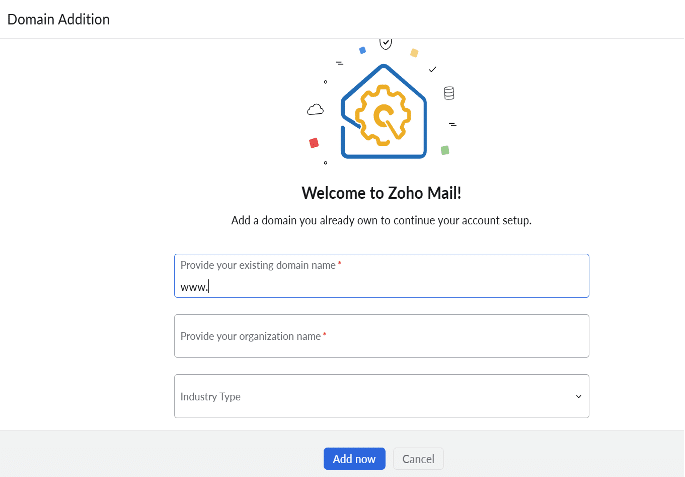Click the cloud outline icon in the illustration
Screen dimensions: 685x477
(x=315, y=109)
